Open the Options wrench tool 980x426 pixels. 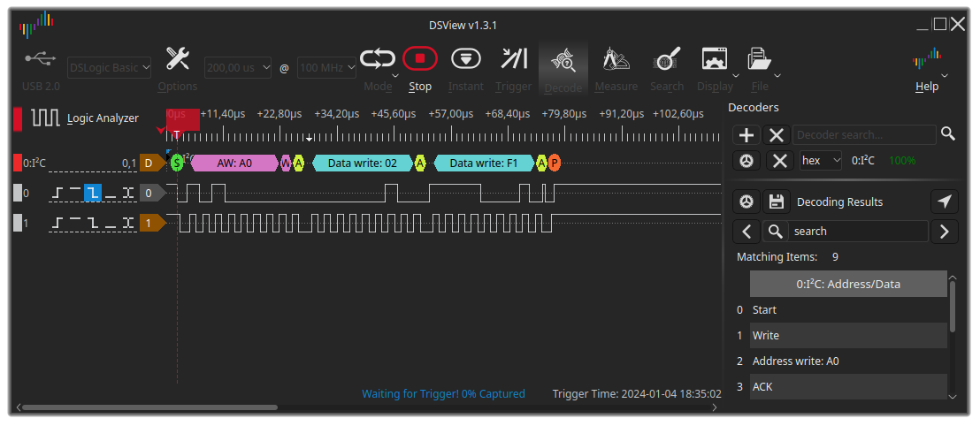178,59
